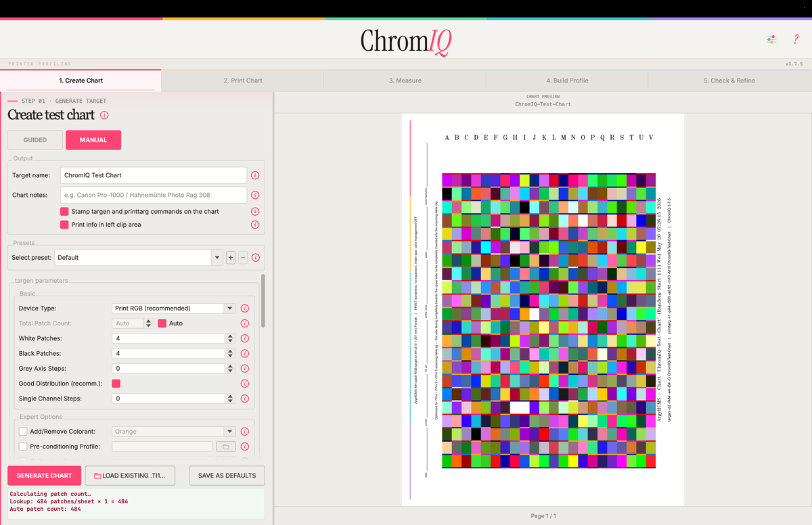This screenshot has width=812, height=525.
Task: Open Device Type dropdown
Action: (174, 309)
